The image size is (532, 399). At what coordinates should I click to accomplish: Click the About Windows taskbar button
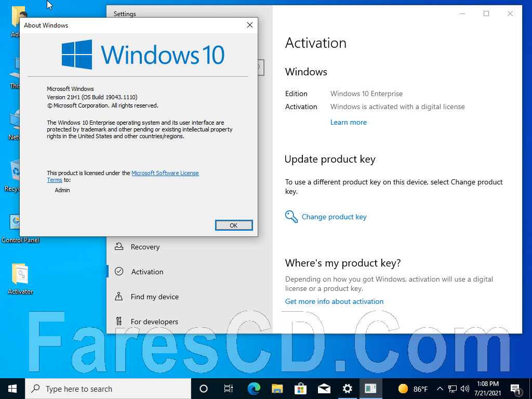pyautogui.click(x=370, y=389)
